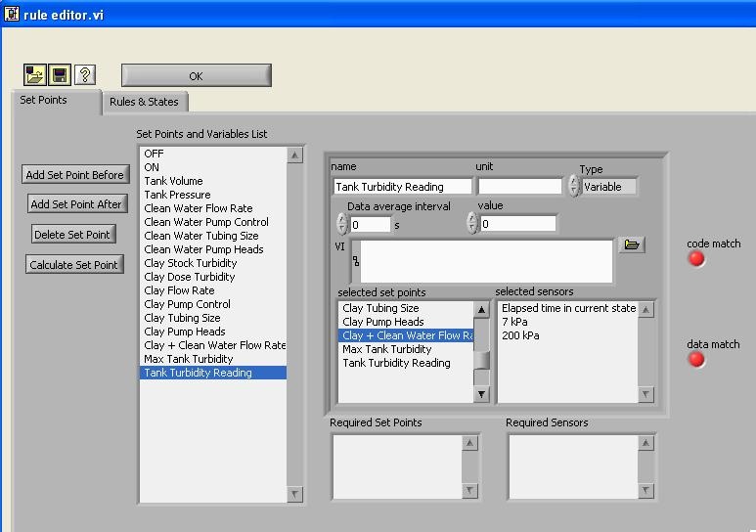Select Tank Pressure in the list
This screenshot has width=756, height=532.
[212, 195]
